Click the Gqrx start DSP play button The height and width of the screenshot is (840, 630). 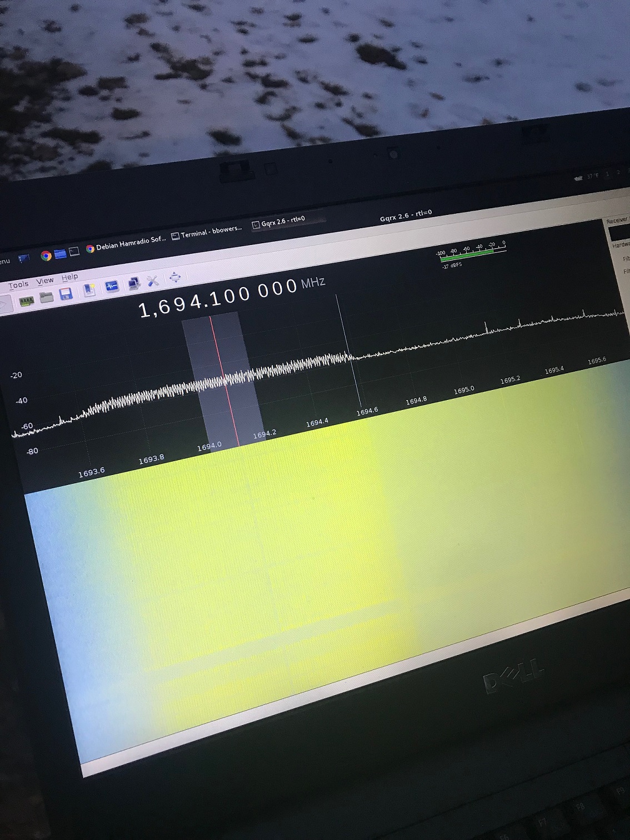(3, 305)
